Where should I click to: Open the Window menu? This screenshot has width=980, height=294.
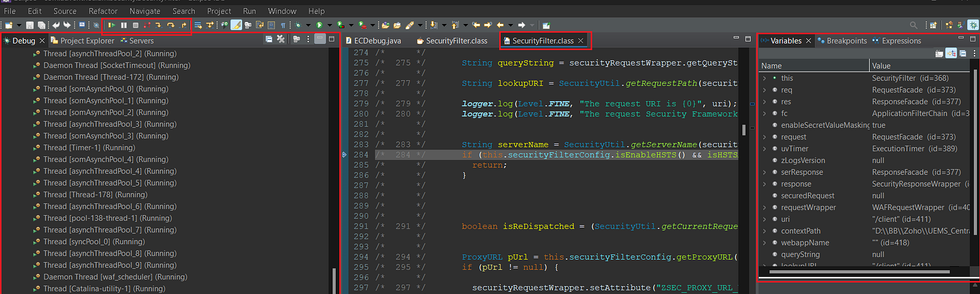(282, 11)
